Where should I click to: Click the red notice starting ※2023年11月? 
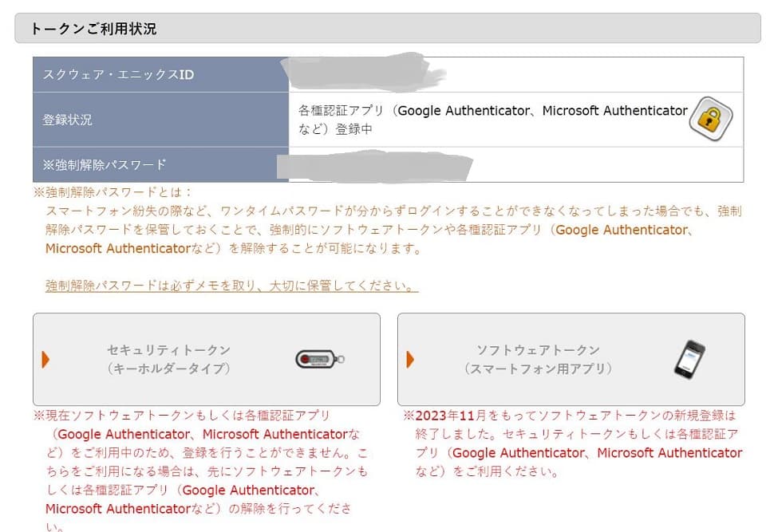pos(573,443)
